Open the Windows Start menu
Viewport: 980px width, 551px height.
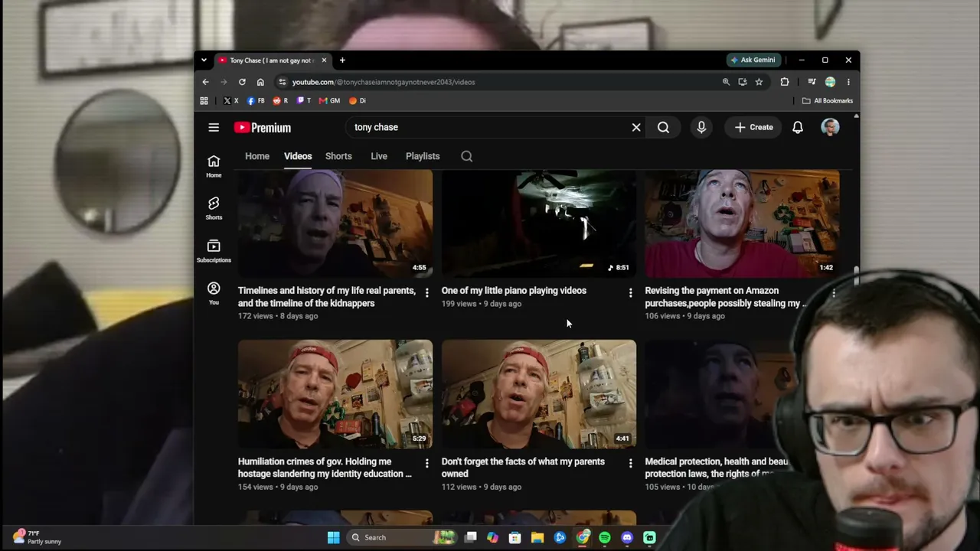pyautogui.click(x=334, y=537)
